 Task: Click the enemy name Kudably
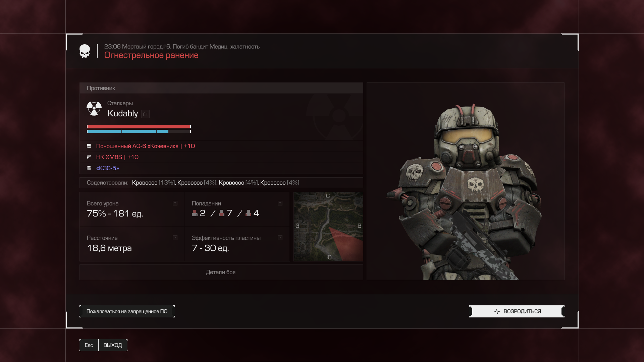point(122,114)
